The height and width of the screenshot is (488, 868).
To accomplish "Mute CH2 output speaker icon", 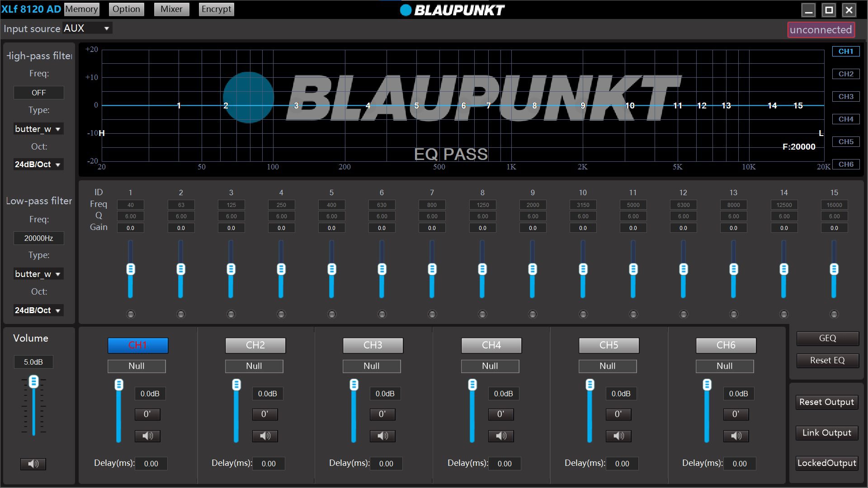I will 265,436.
